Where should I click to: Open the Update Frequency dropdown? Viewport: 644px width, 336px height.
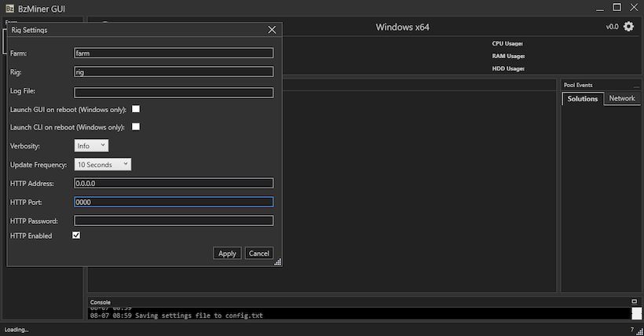click(x=103, y=164)
